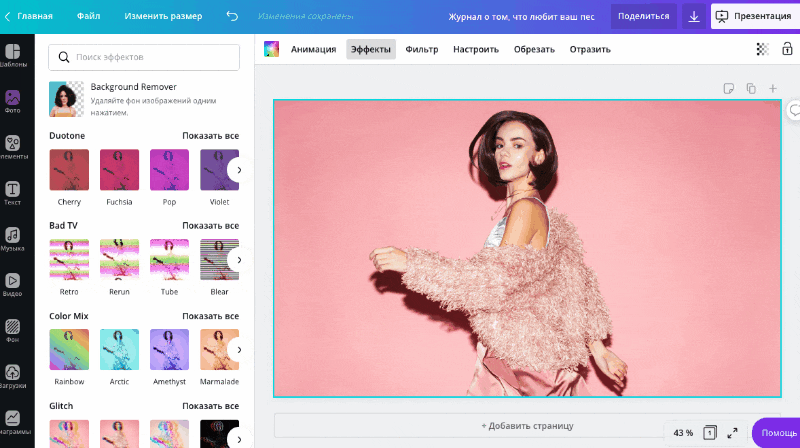Apply the Retro Bad TV effect
This screenshot has height=448, width=800.
pos(69,260)
